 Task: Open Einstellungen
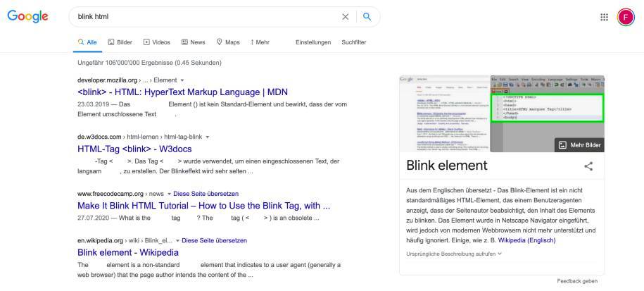[x=313, y=42]
